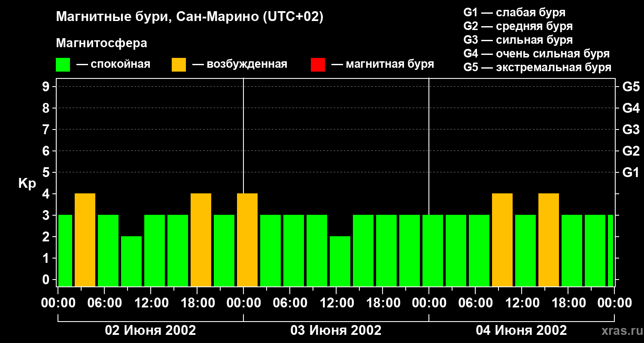
Task: Select the '02 Июня 2002' date label
Action: click(151, 331)
